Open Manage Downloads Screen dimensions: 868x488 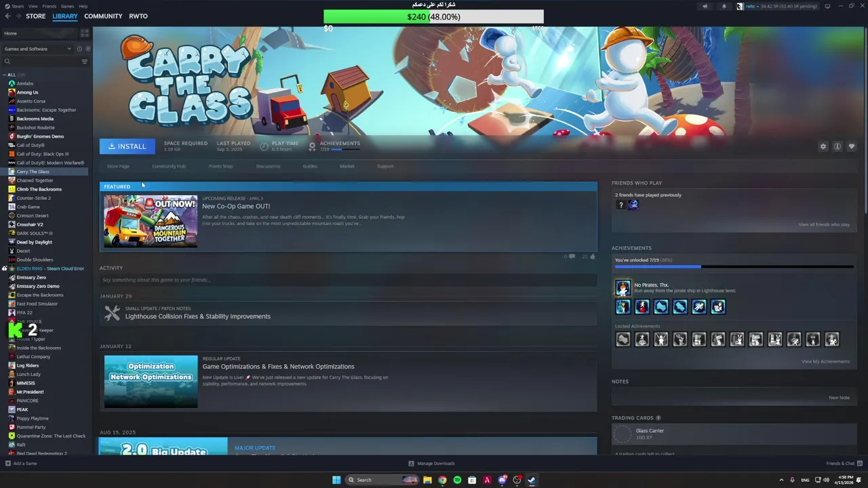tap(431, 464)
